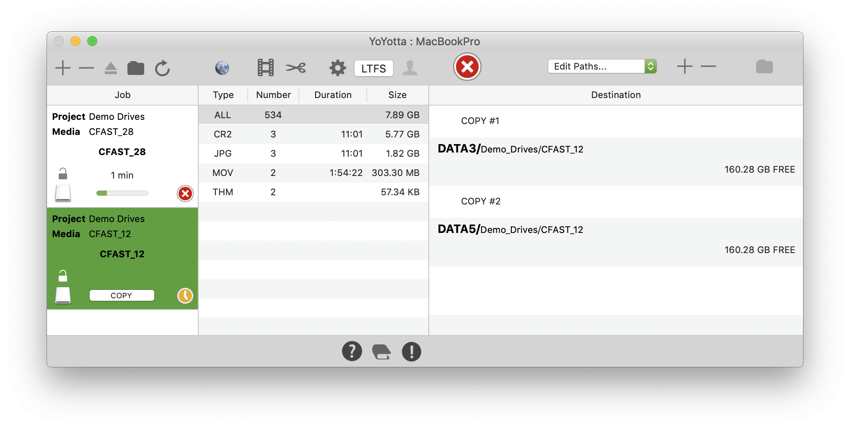The height and width of the screenshot is (429, 850).
Task: Click the drive icon in the CFAST_12 job
Action: point(63,295)
